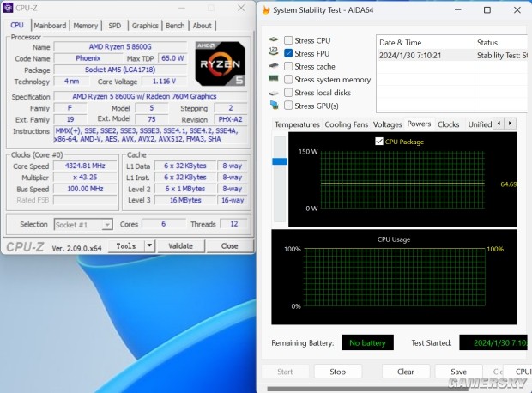Click the horizontal scrollbar at AIDA64 bottom
The image size is (532, 393).
pos(367,389)
